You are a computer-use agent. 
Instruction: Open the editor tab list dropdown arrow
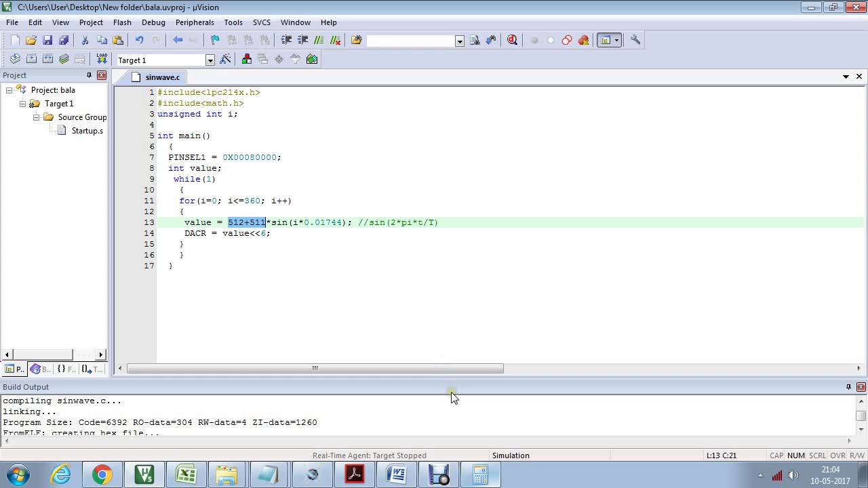tap(846, 77)
